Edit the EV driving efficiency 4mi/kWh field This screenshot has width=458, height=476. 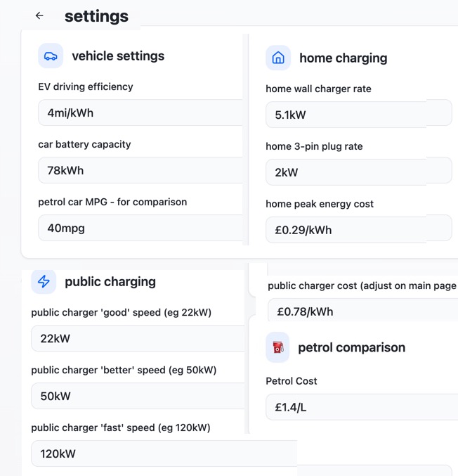(140, 112)
